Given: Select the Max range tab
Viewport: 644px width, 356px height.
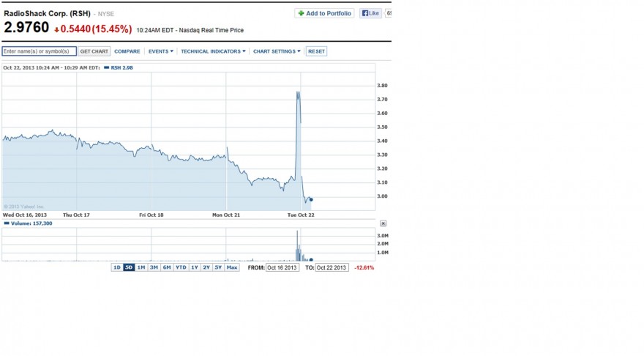Looking at the screenshot, I should coord(232,267).
